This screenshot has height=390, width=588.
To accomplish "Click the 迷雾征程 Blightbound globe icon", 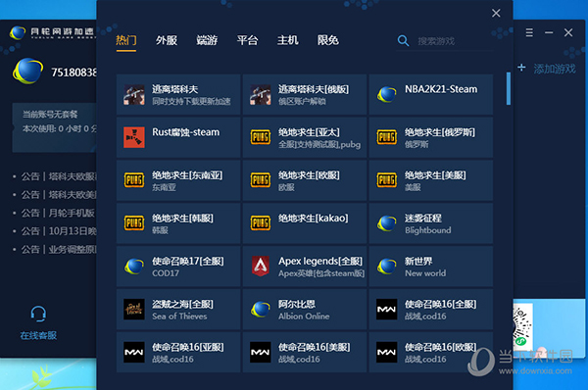I will tap(387, 223).
